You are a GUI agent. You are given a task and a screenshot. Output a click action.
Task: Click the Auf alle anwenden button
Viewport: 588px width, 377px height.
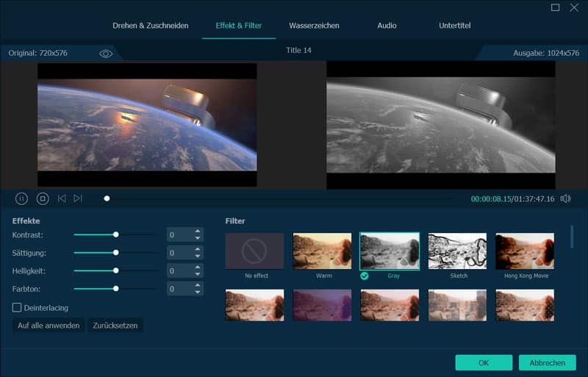[49, 326]
